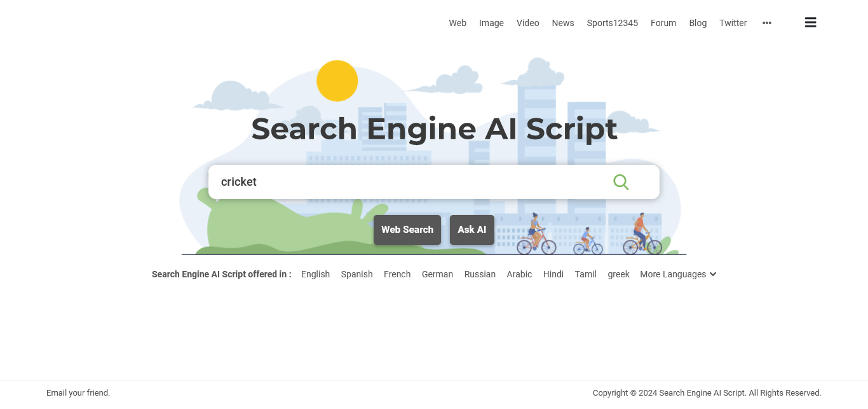Open the News section
This screenshot has width=868, height=409.
point(563,23)
